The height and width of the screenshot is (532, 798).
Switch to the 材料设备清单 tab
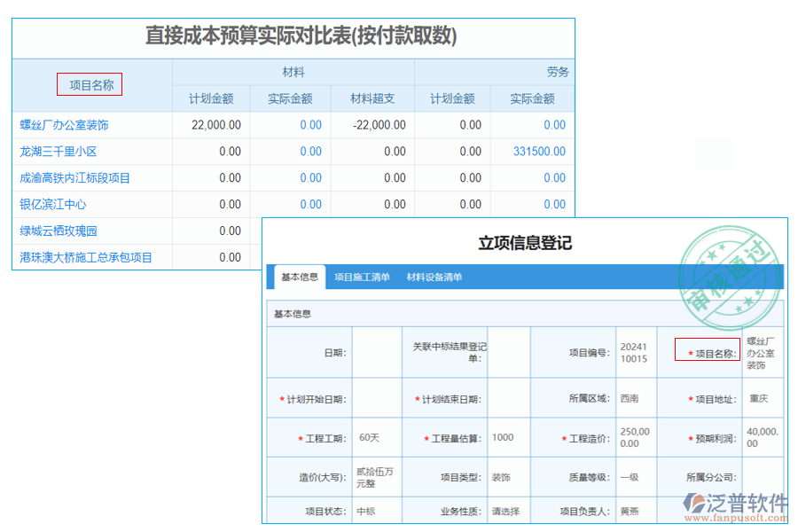(x=434, y=276)
